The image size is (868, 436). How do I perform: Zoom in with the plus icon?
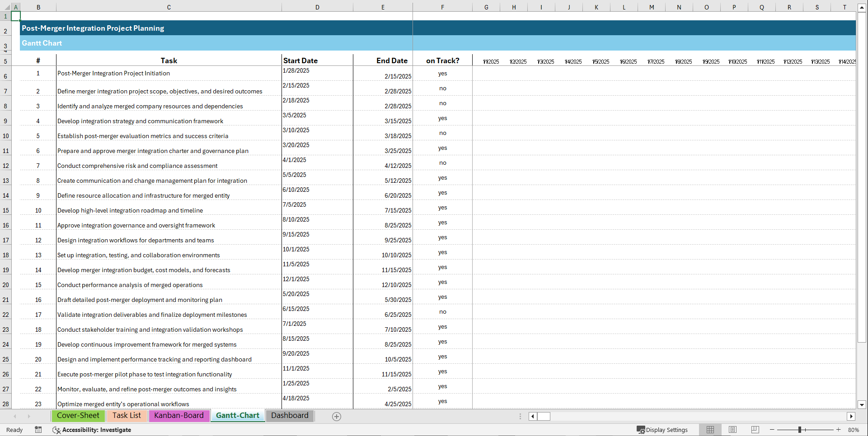pos(838,430)
